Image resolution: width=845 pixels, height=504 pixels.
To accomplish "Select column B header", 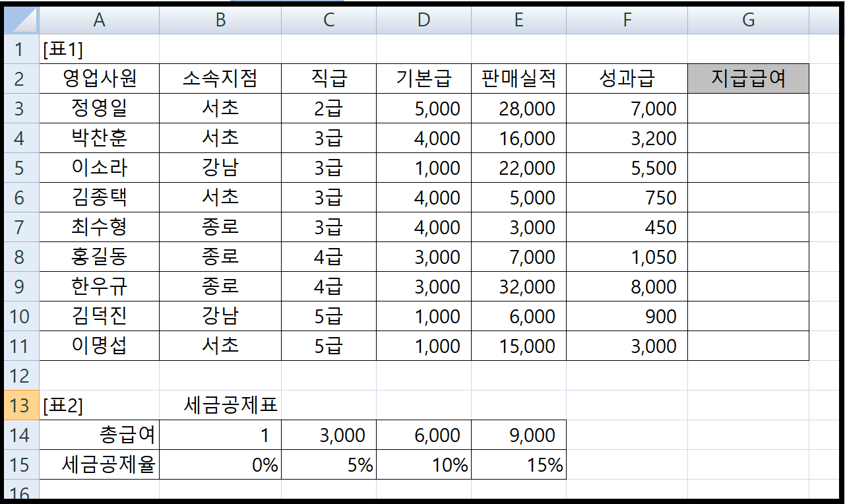I will [220, 20].
